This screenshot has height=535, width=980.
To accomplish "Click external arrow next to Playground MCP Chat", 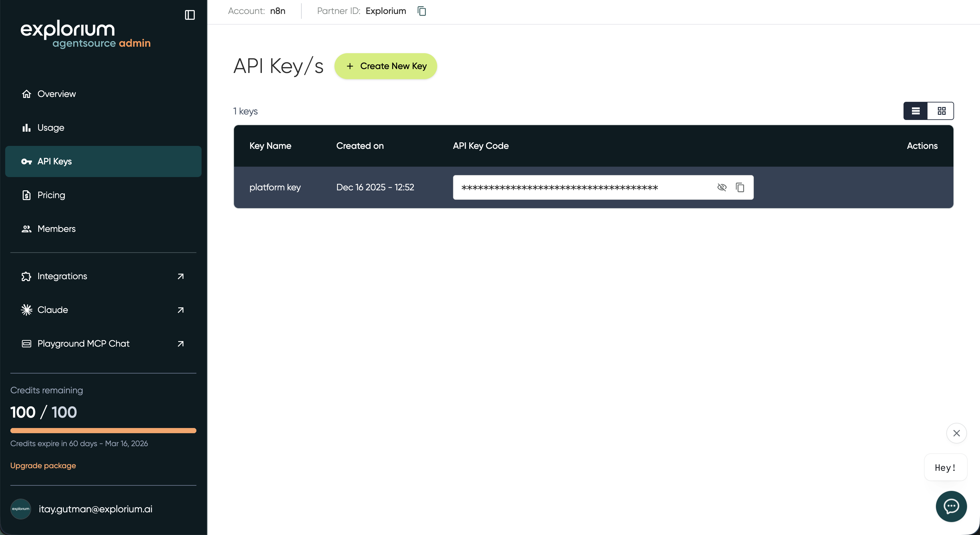I will point(181,344).
